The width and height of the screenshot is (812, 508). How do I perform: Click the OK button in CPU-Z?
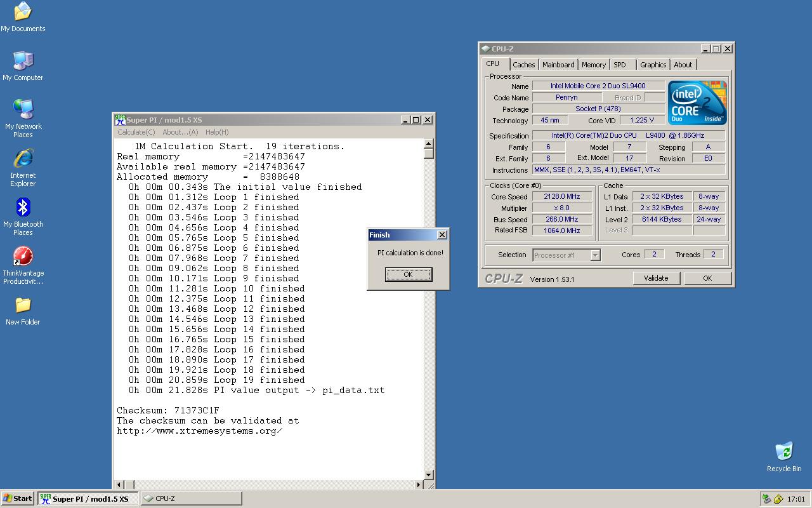[707, 278]
